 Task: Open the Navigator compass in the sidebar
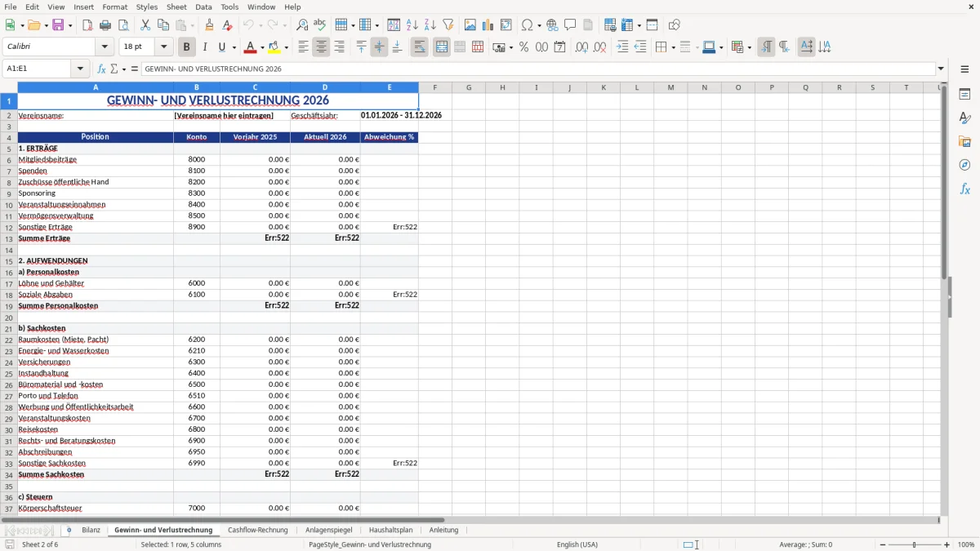click(964, 165)
